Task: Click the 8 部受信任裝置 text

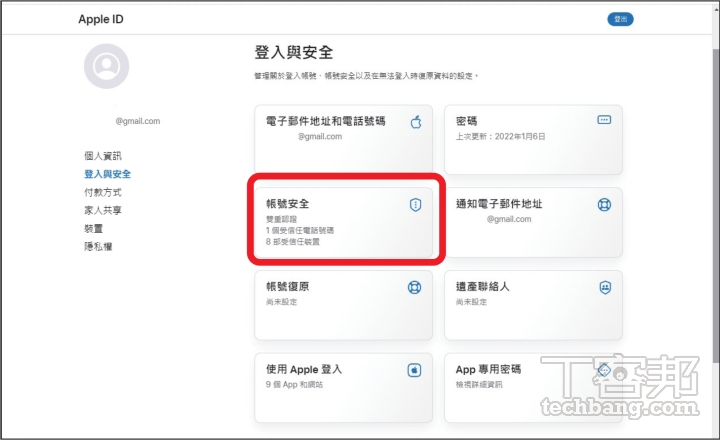Action: (x=292, y=242)
